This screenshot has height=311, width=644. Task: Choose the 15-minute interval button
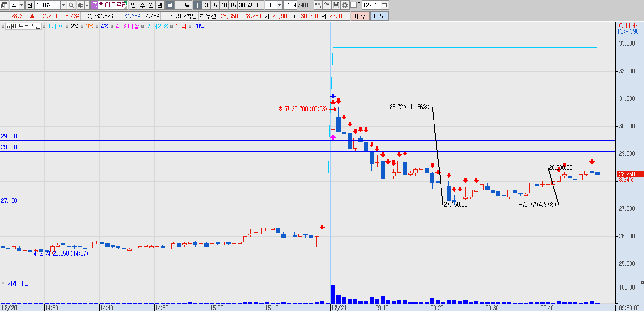233,5
